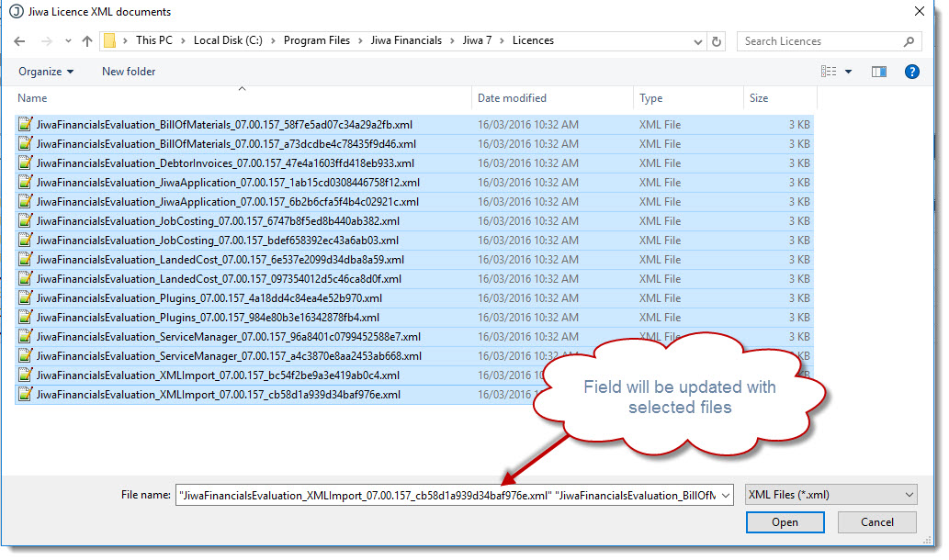The width and height of the screenshot is (949, 560).
Task: Click the Licences breadcrumb
Action: (533, 40)
